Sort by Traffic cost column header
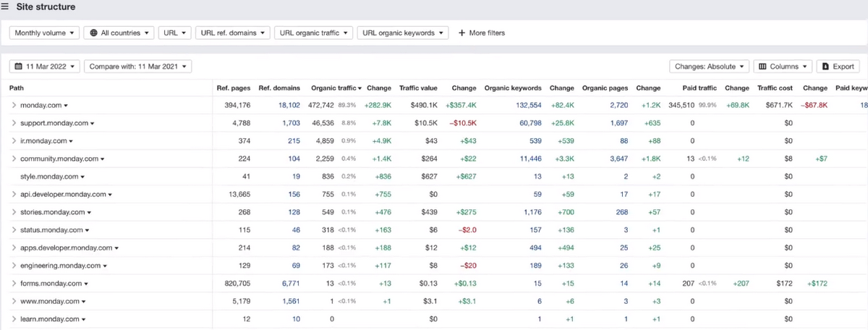Image resolution: width=868 pixels, height=330 pixels. click(775, 88)
